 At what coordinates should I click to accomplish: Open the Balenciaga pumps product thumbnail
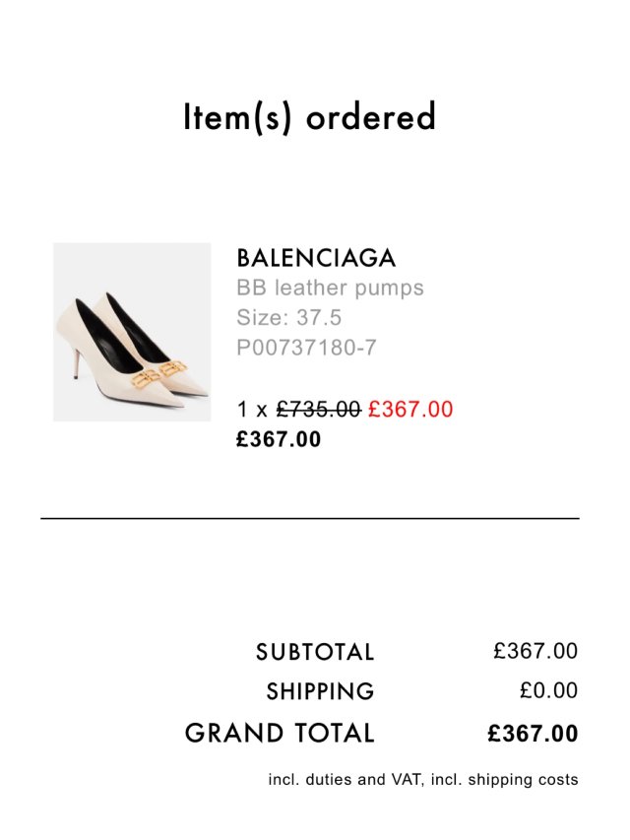pos(132,332)
